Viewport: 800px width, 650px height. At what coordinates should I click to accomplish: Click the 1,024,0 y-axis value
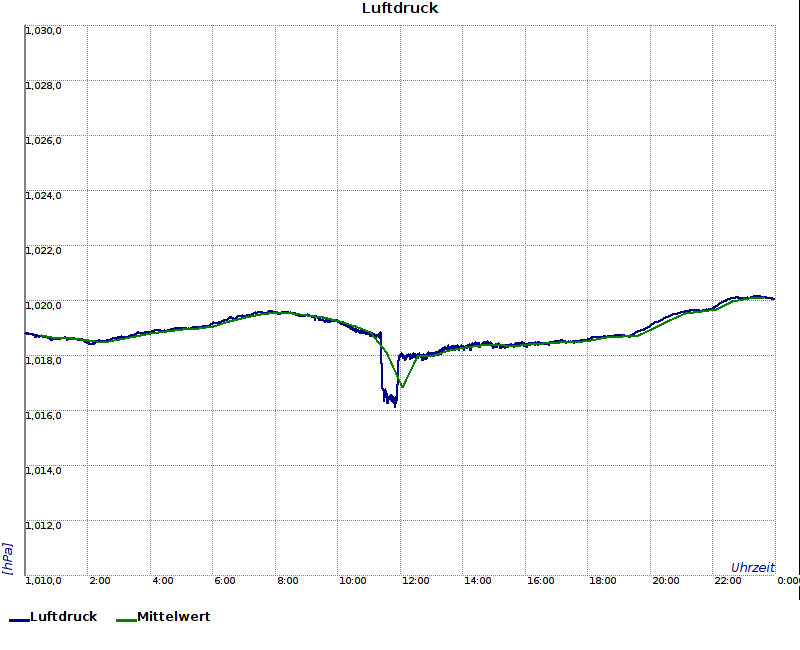[43, 195]
